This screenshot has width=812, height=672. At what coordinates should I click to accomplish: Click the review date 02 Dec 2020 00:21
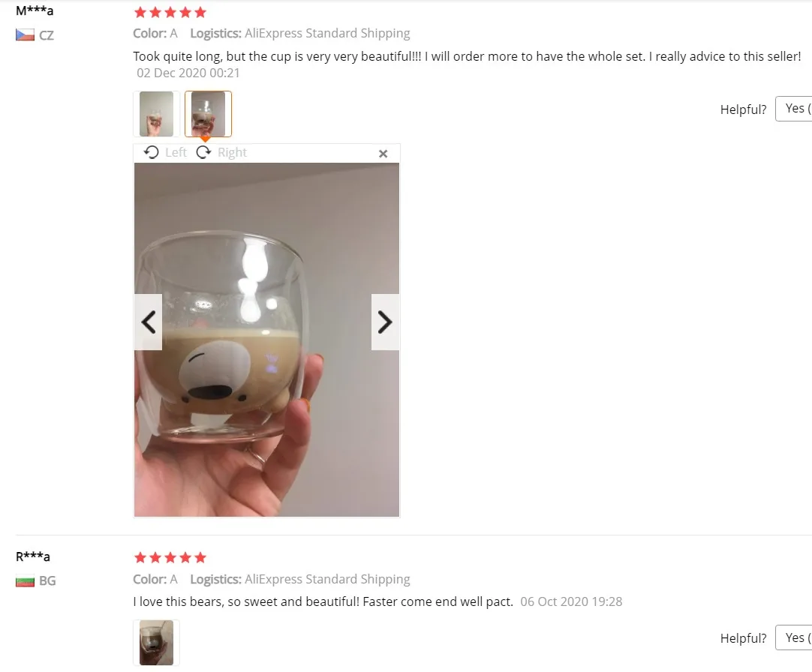[x=188, y=73]
